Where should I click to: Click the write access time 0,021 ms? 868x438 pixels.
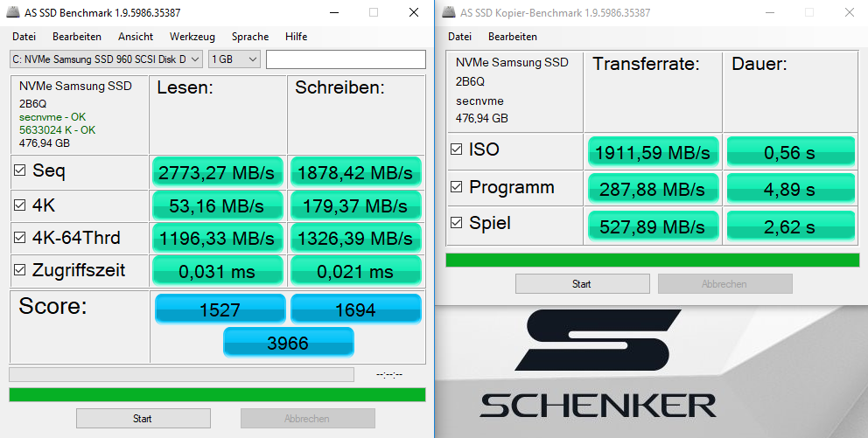coord(356,270)
